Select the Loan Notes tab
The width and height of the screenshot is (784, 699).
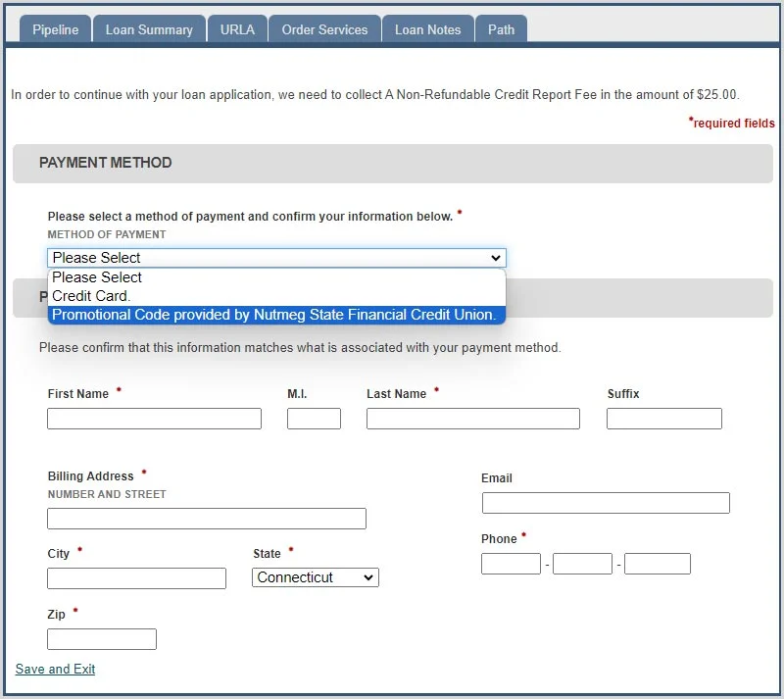(x=428, y=29)
